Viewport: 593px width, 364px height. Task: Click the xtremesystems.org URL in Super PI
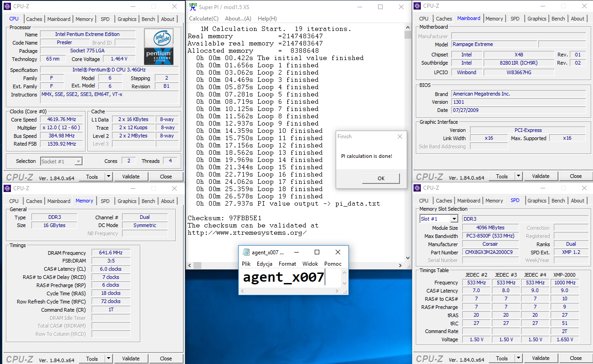click(x=247, y=233)
